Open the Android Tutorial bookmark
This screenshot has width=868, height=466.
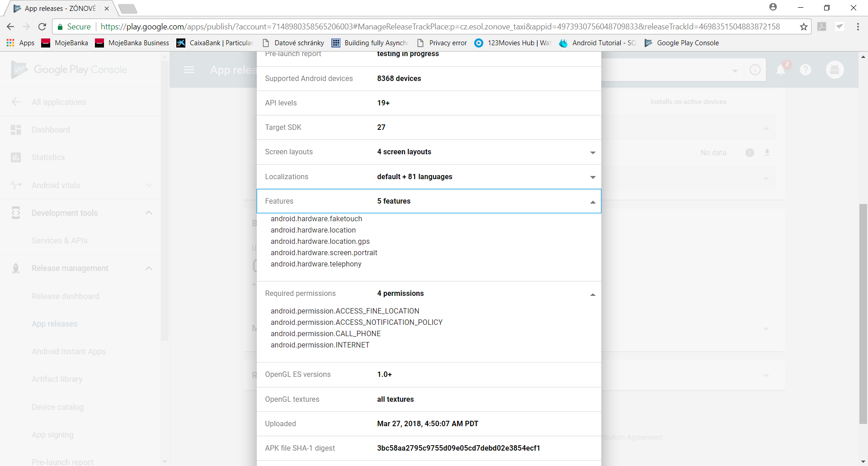click(x=597, y=43)
